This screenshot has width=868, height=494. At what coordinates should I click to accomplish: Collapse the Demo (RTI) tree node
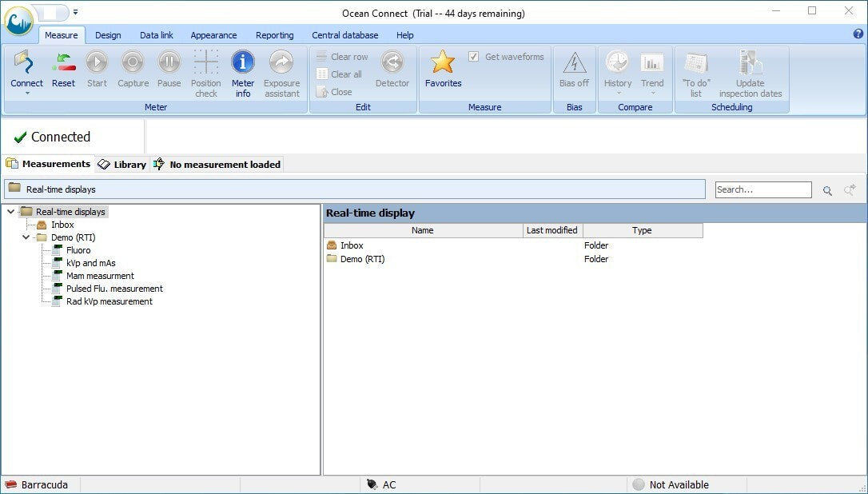26,237
